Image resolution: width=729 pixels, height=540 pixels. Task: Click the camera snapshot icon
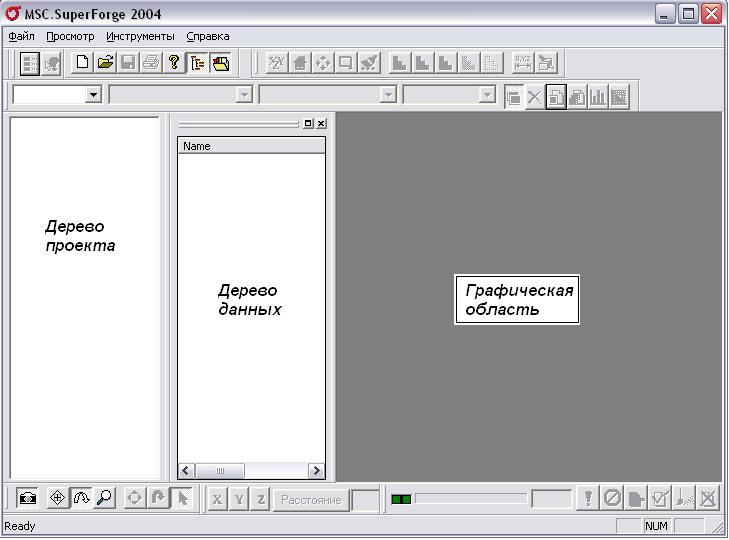[x=27, y=499]
